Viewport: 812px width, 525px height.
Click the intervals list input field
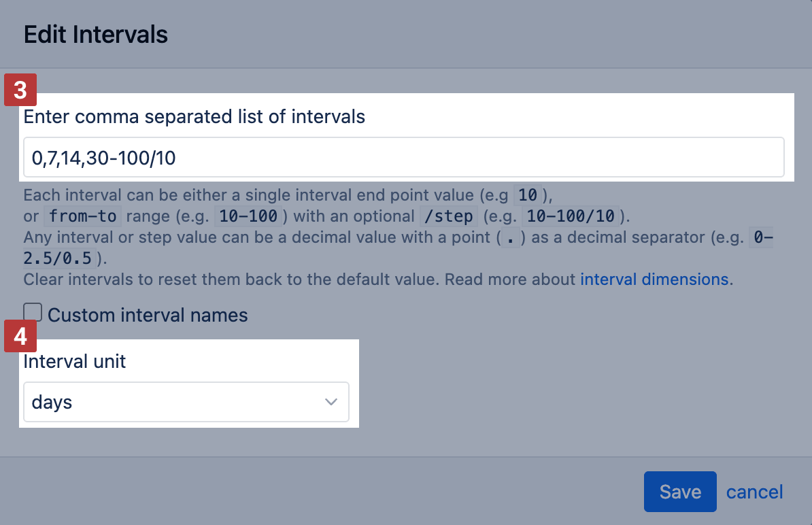click(403, 157)
